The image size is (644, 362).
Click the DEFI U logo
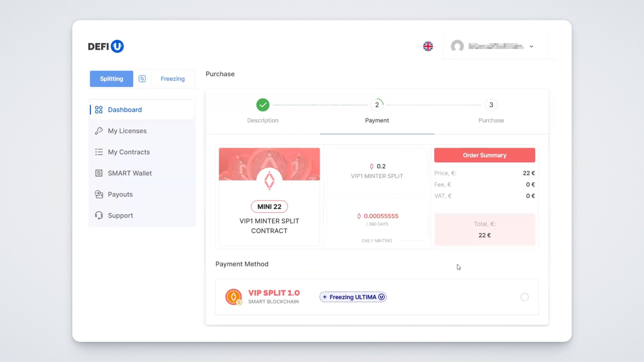(106, 46)
